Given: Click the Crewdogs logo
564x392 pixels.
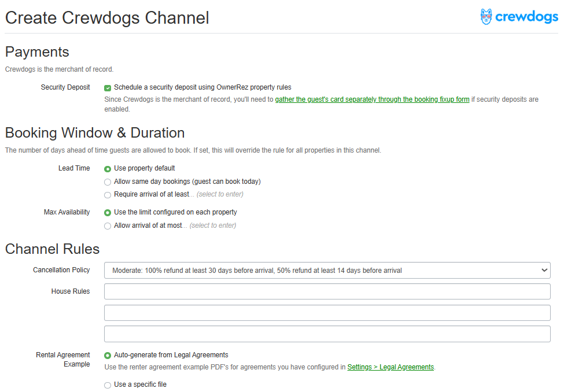Looking at the screenshot, I should pyautogui.click(x=519, y=17).
